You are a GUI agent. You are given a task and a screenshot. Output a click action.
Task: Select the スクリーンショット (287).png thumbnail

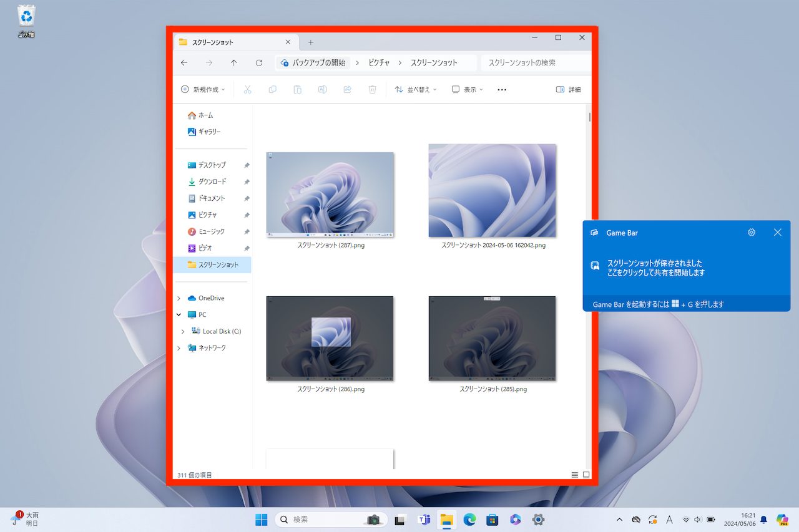coord(330,195)
